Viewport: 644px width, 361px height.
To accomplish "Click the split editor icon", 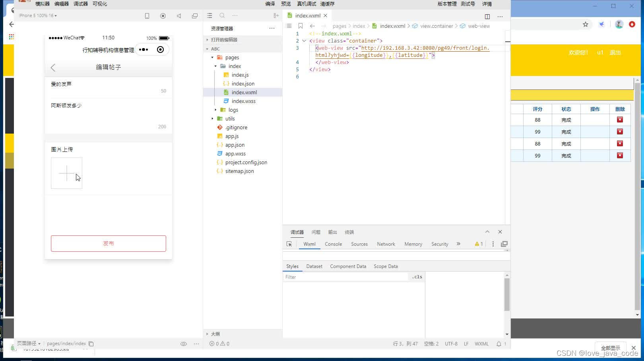I will click(x=487, y=16).
